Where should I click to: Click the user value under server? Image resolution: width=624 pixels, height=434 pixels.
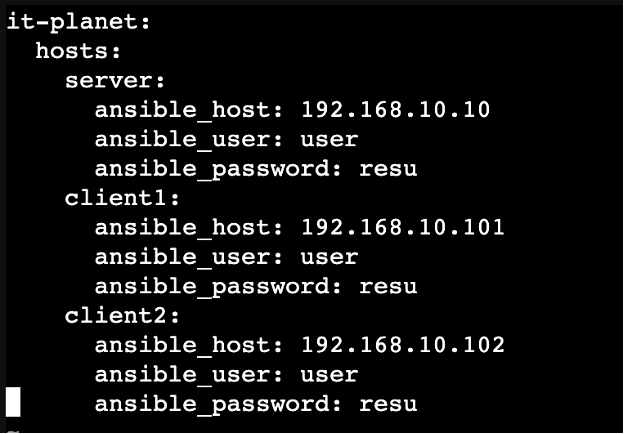pyautogui.click(x=329, y=140)
